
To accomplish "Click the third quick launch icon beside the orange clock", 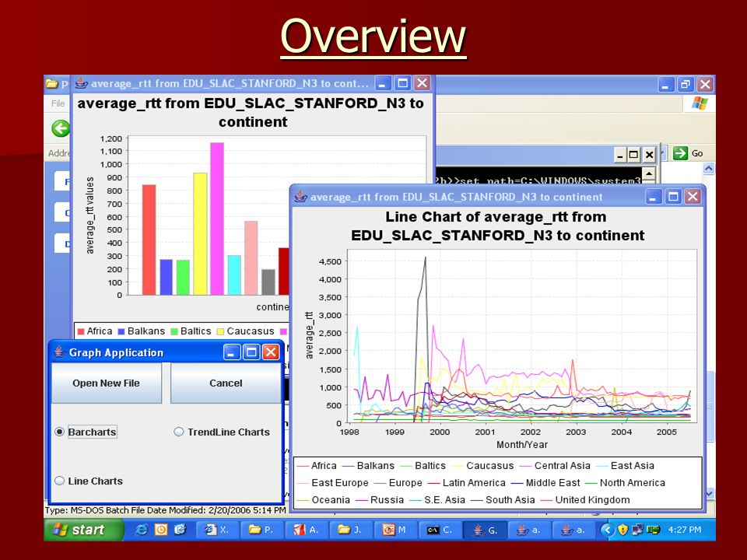I will click(180, 530).
